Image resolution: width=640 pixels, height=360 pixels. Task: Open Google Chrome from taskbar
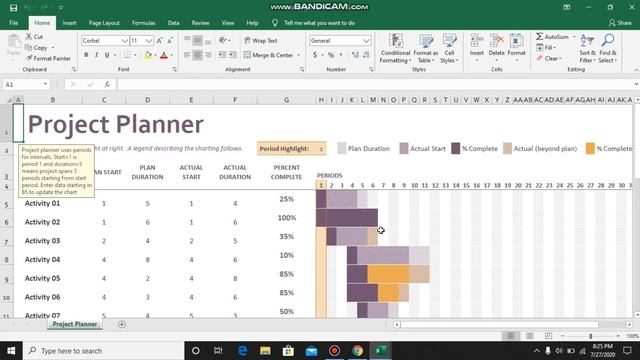tap(358, 351)
